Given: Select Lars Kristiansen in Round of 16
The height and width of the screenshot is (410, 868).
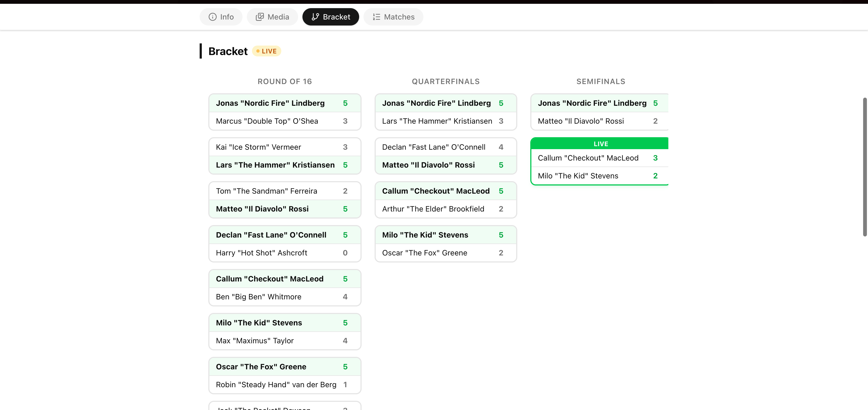Looking at the screenshot, I should tap(285, 165).
